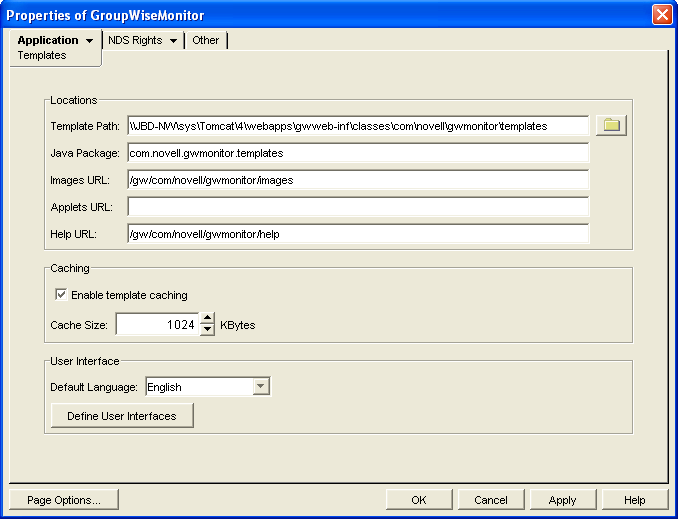This screenshot has height=519, width=678.
Task: Open the Default Language dropdown
Action: pyautogui.click(x=261, y=386)
